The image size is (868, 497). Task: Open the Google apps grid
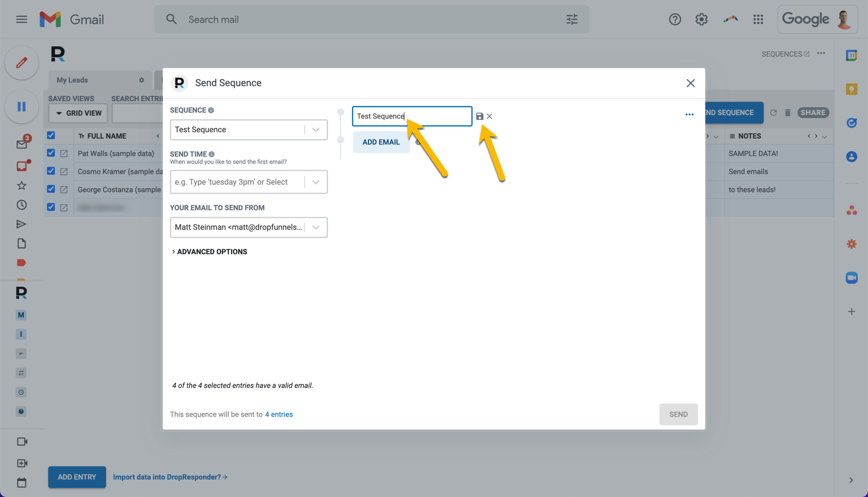758,19
